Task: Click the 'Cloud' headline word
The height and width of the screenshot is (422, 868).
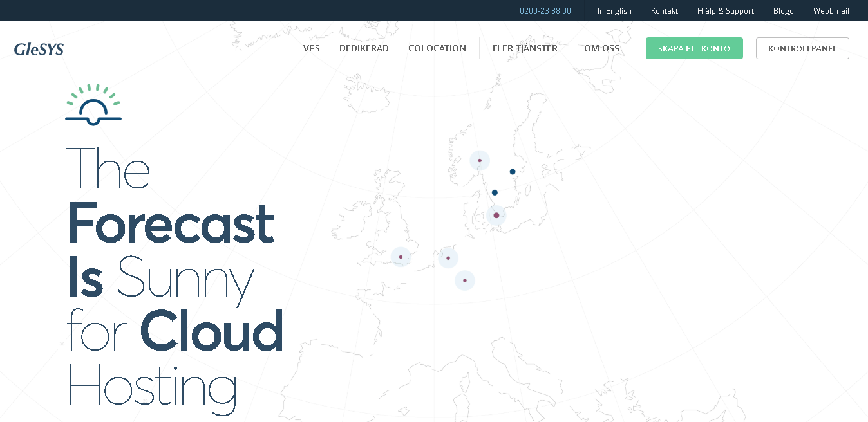Action: coord(212,330)
